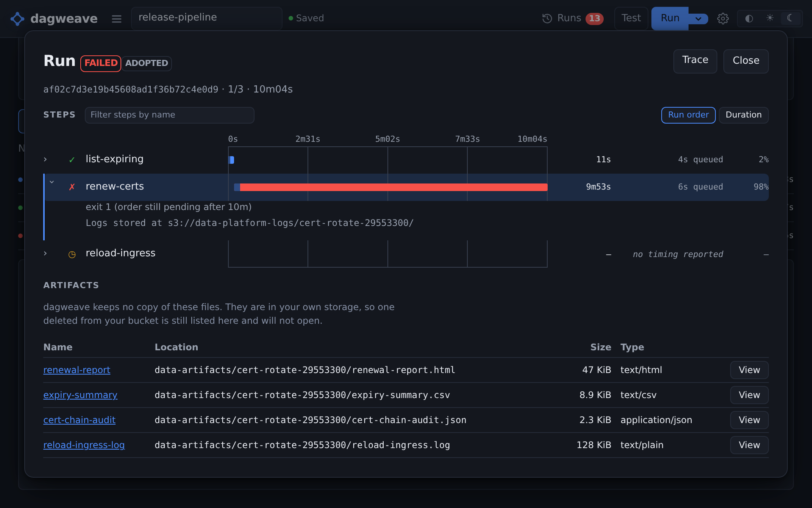Image resolution: width=812 pixels, height=508 pixels.
Task: Click the 'text/csv' type cell
Action: pos(639,395)
